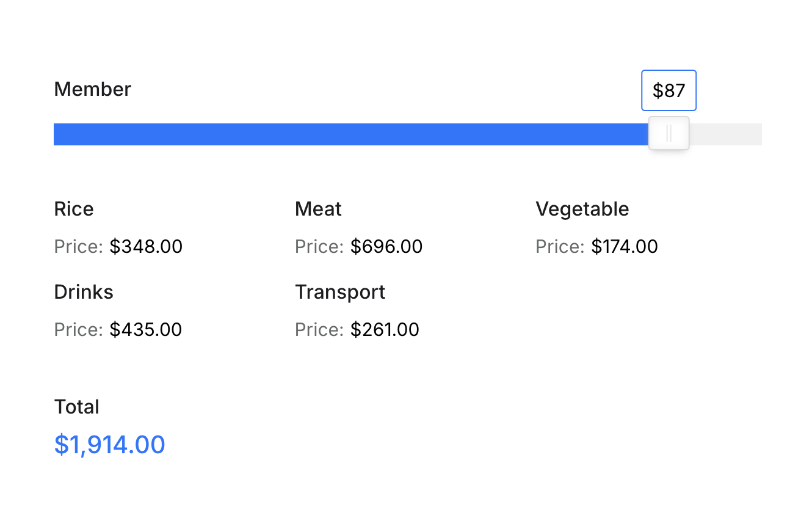Click the Price label under Vegetable
This screenshot has height=507, width=812.
pos(560,247)
